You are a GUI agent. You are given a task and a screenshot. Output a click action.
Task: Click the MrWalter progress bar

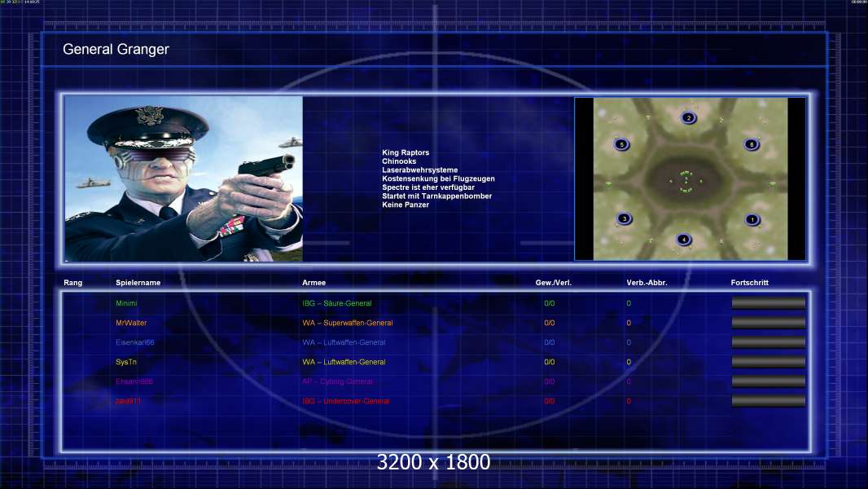pyautogui.click(x=769, y=322)
